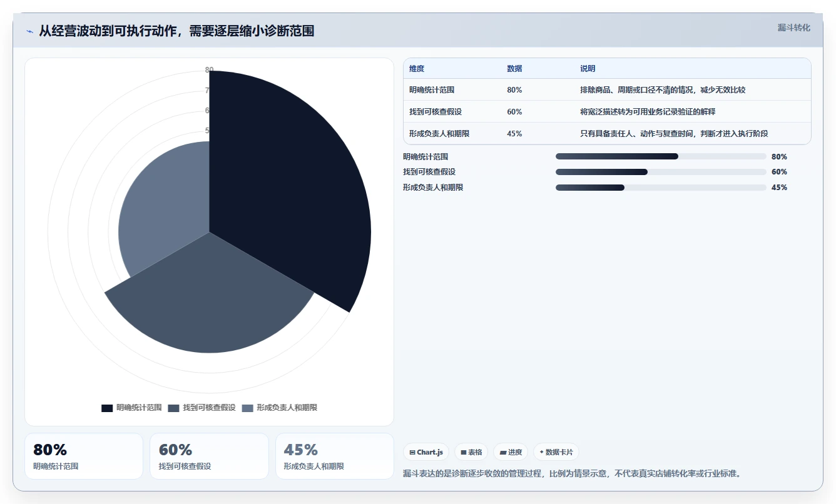Click the description starting with 只有具备责任人
This screenshot has height=504, width=836.
[674, 134]
